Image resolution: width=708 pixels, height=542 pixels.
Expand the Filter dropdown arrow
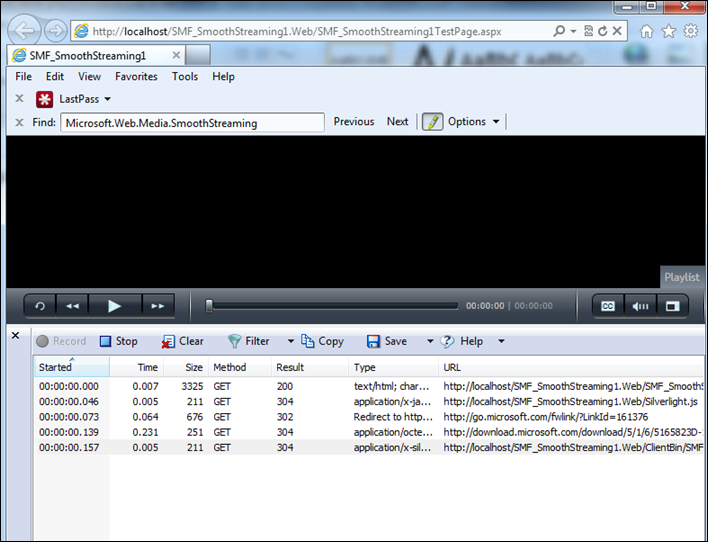tap(291, 341)
